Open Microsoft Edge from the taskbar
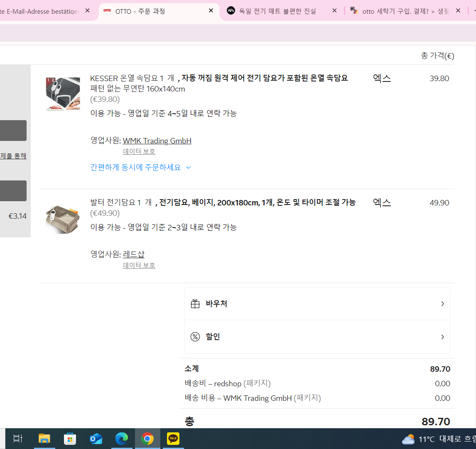 [x=122, y=439]
